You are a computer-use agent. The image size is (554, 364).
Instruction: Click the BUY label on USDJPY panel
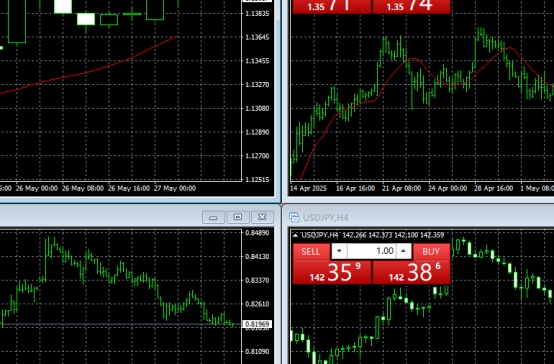[x=431, y=252]
